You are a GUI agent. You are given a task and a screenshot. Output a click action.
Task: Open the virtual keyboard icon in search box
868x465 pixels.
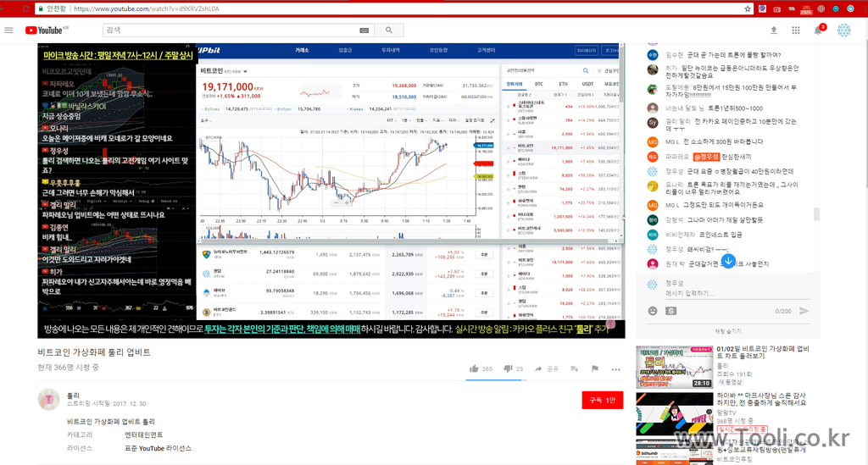coord(364,30)
